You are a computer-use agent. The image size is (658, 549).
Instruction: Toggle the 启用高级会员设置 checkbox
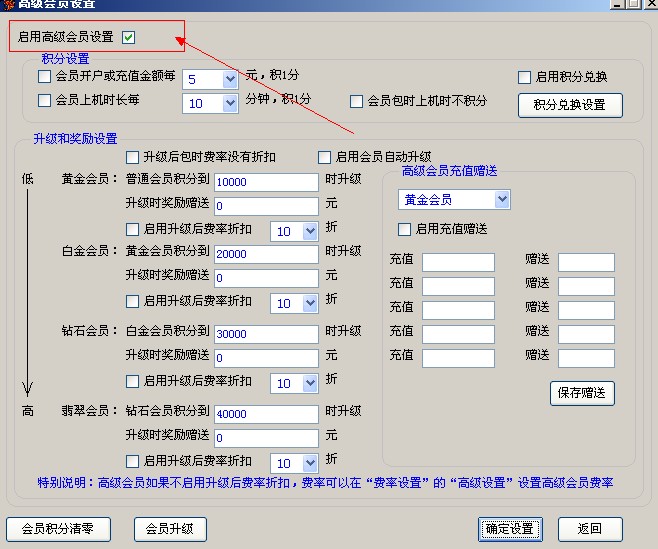129,38
